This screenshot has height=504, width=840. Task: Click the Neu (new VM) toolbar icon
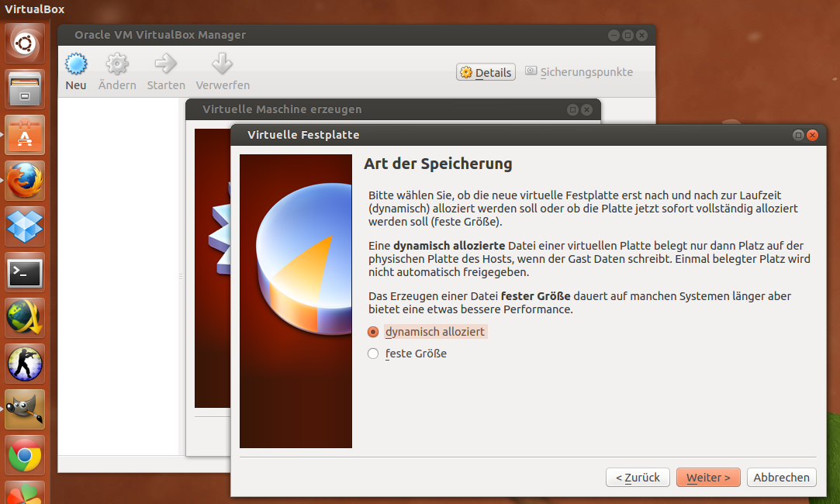[75, 64]
